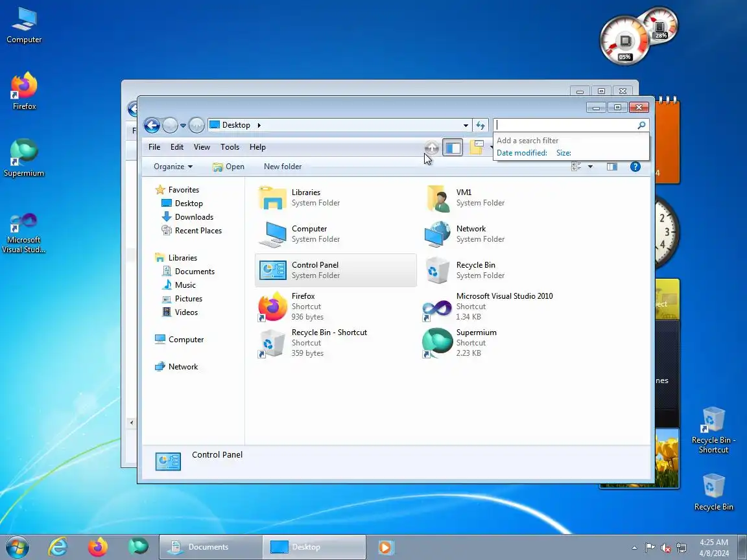Click the refresh button beside address bar
Image resolution: width=747 pixels, height=560 pixels.
480,125
